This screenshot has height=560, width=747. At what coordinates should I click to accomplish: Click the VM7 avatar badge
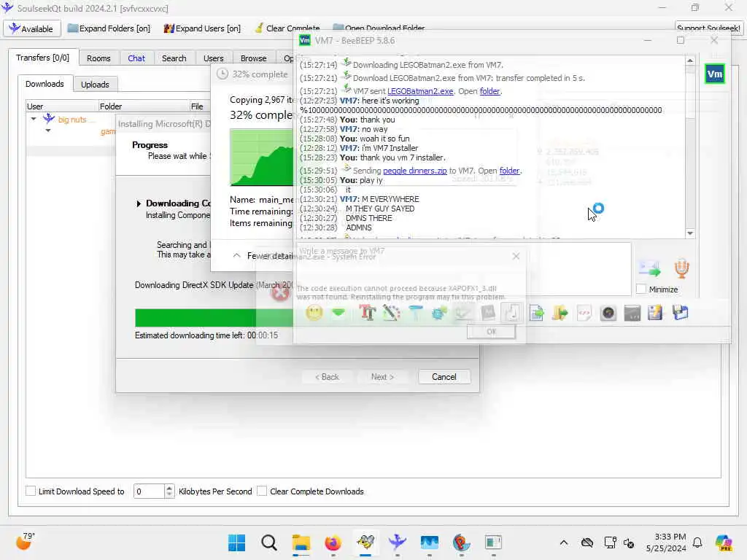(715, 74)
